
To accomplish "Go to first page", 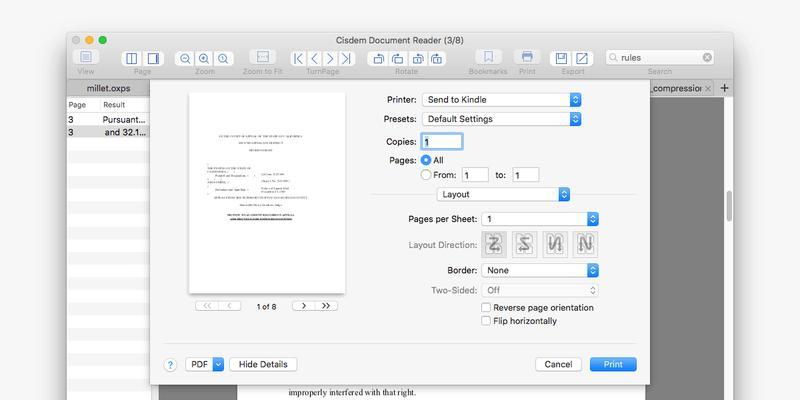I will point(299,58).
